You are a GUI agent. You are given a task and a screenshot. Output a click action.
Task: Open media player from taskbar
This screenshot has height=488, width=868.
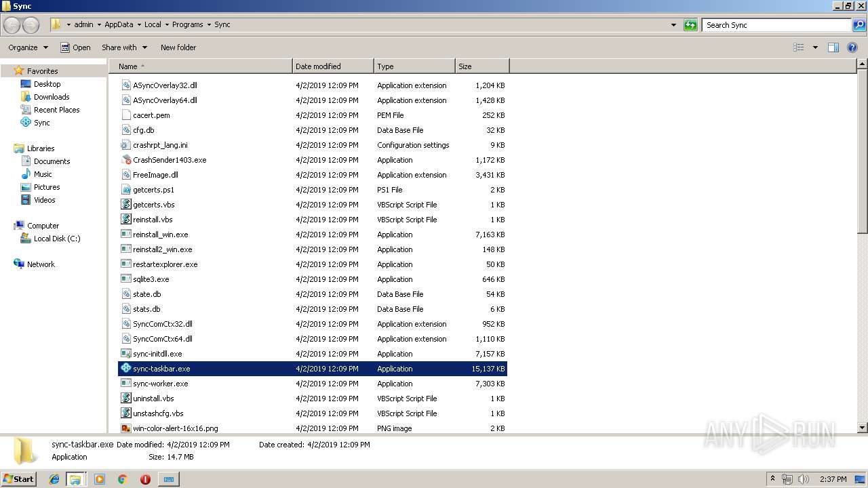point(100,479)
